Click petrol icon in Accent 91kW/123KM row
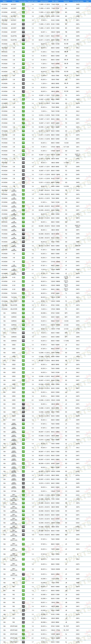Image resolution: width=91 pixels, height=644 pixels. [23, 20]
